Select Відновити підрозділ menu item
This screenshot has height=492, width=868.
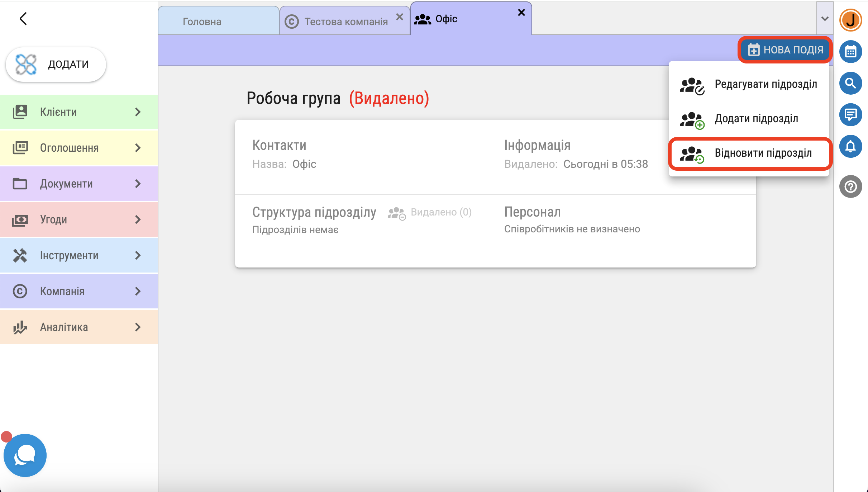(750, 153)
